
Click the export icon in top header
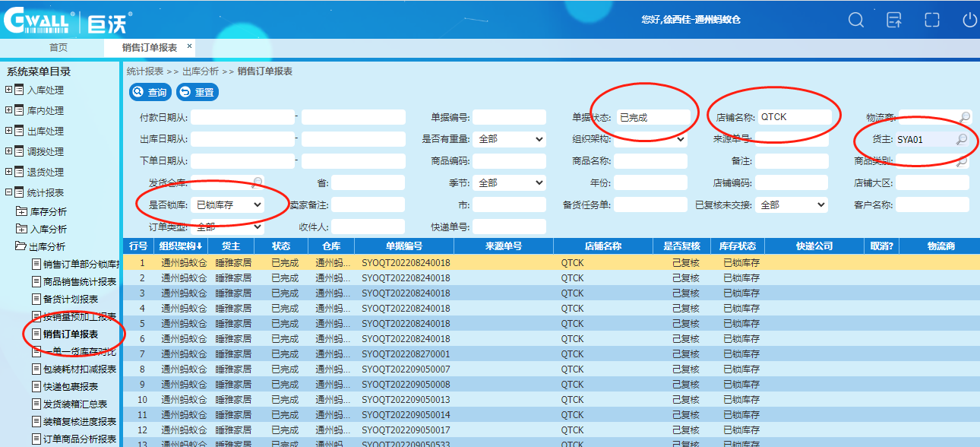click(894, 21)
